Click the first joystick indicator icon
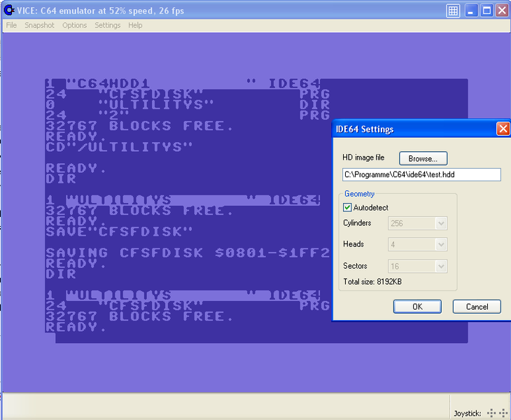This screenshot has height=420, width=511. [x=491, y=413]
